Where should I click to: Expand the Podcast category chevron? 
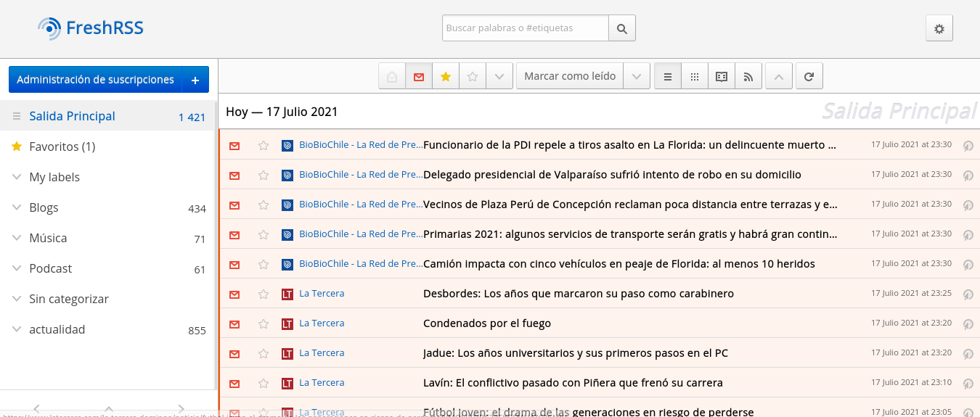(17, 268)
